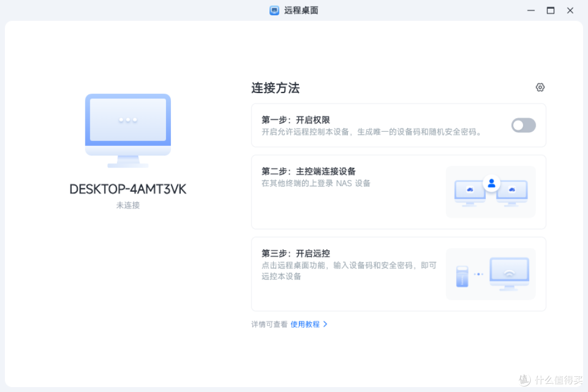Maximize the 远程桌面 window
Viewport: 588px width, 392px height.
tap(550, 10)
